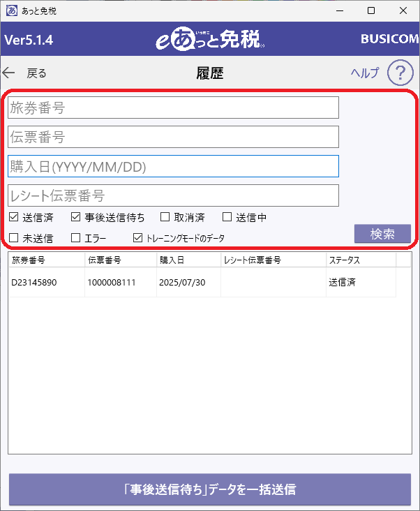Click the ヘルプ text link
The width and height of the screenshot is (420, 511).
(365, 73)
